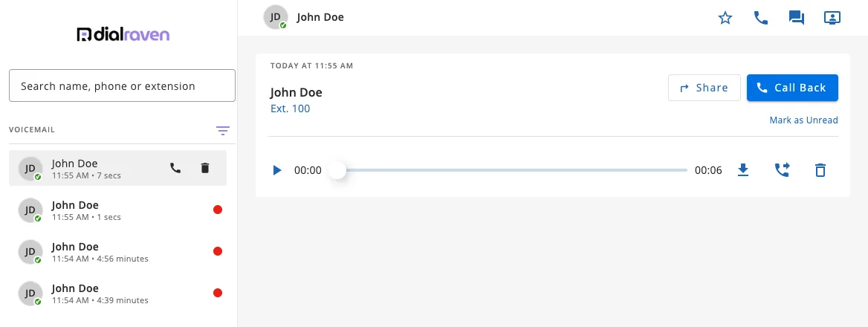Viewport: 868px width, 327px height.
Task: Forward the voicemail using phone-arrow icon
Action: (x=782, y=170)
